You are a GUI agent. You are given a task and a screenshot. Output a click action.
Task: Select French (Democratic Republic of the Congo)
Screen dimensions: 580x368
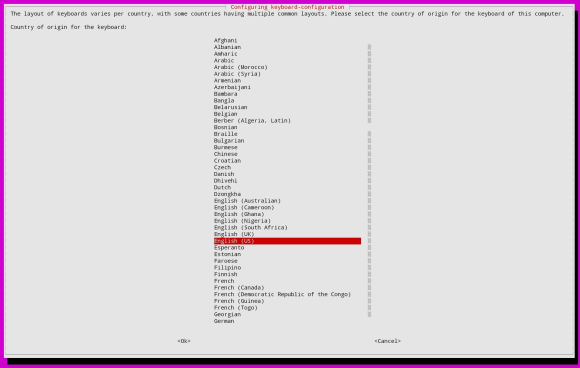coord(282,294)
